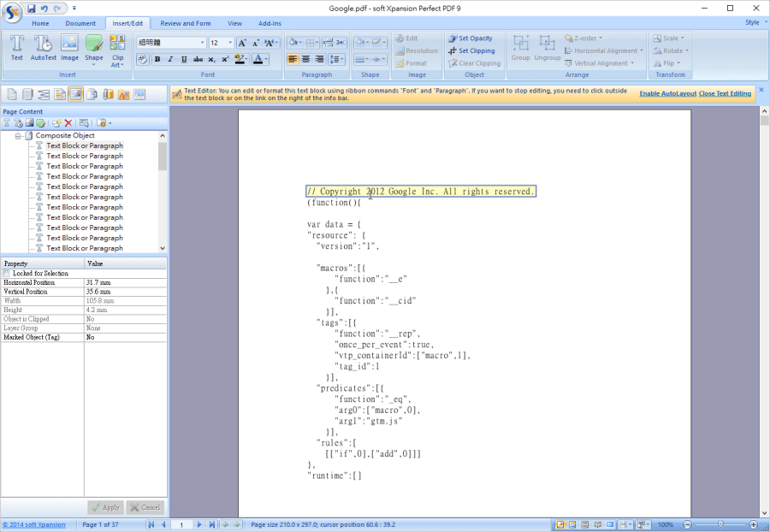Click the Set Opacity command
The height and width of the screenshot is (532, 770).
coord(470,38)
